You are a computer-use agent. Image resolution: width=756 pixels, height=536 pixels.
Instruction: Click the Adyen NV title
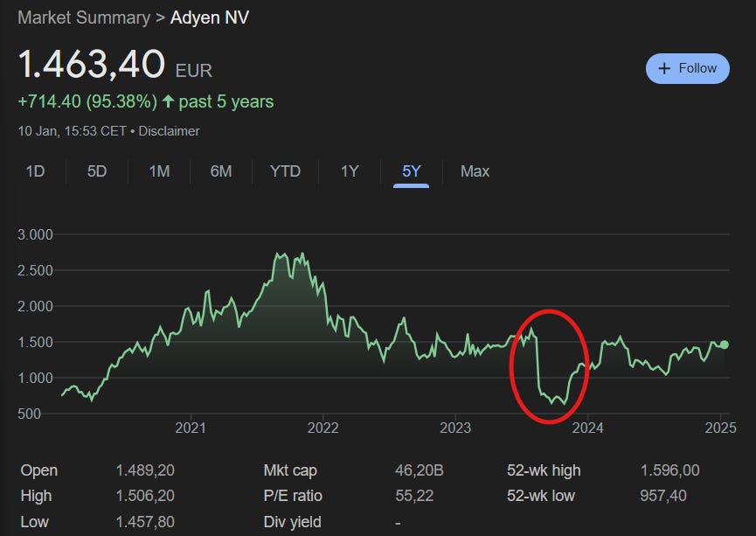click(x=210, y=17)
